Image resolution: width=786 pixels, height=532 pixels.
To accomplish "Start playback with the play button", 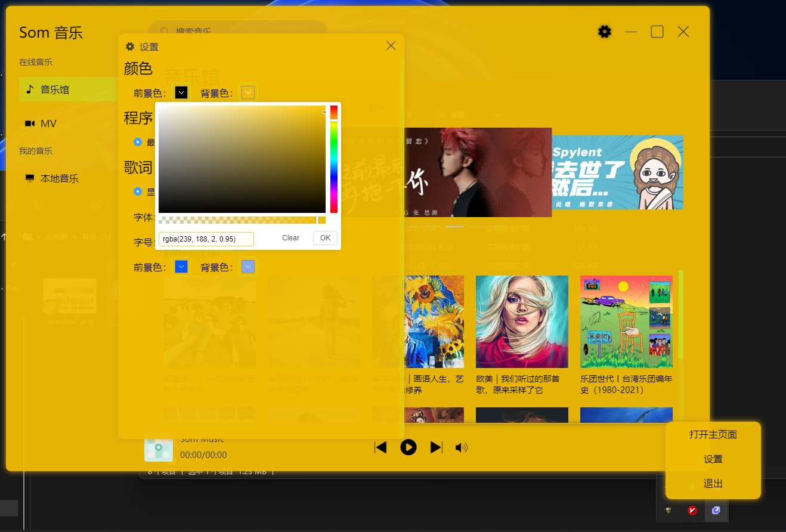I will 409,447.
